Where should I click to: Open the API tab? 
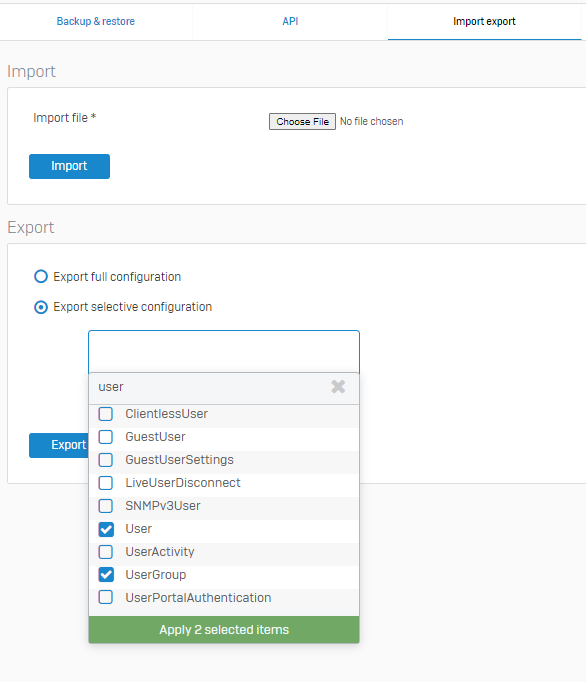290,21
